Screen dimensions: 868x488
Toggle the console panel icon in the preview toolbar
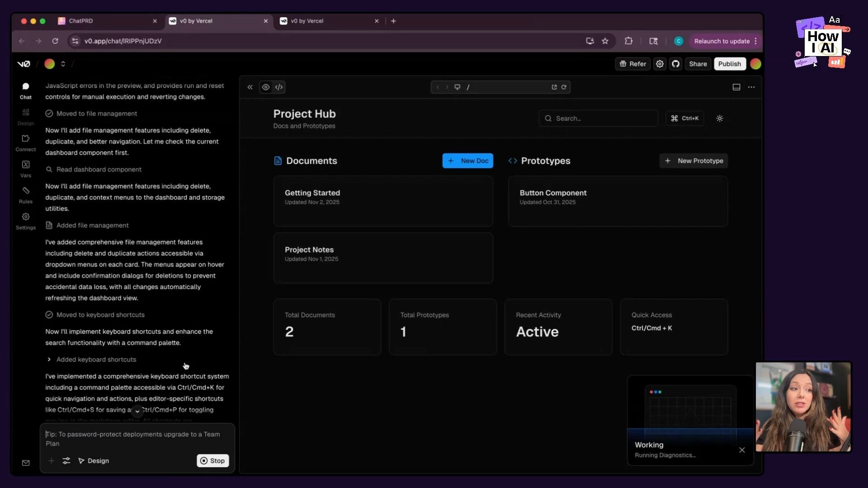[x=736, y=87]
